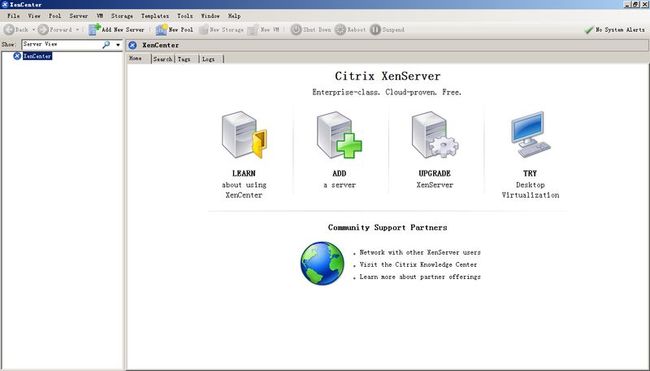The height and width of the screenshot is (371, 650).
Task: Open the Window menu
Action: tap(211, 16)
